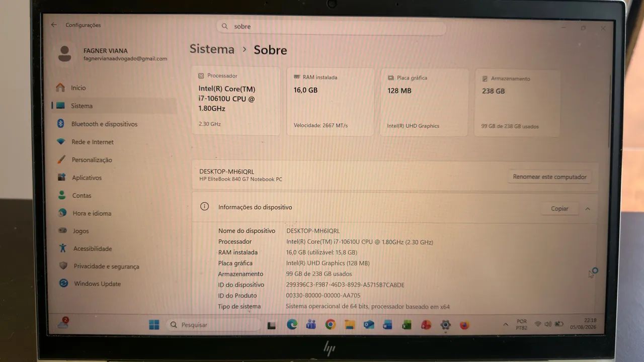Click the Wi-Fi icon in the system tray
This screenshot has width=644, height=362.
coord(538,324)
